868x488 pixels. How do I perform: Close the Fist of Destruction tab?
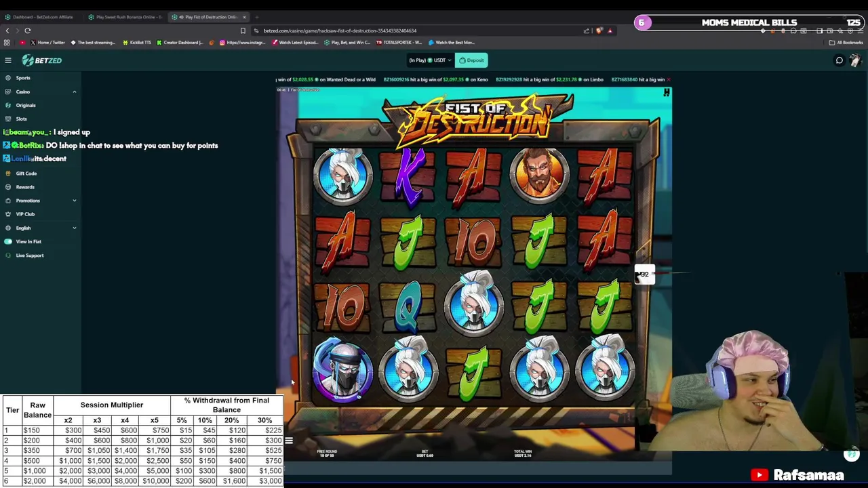(244, 17)
